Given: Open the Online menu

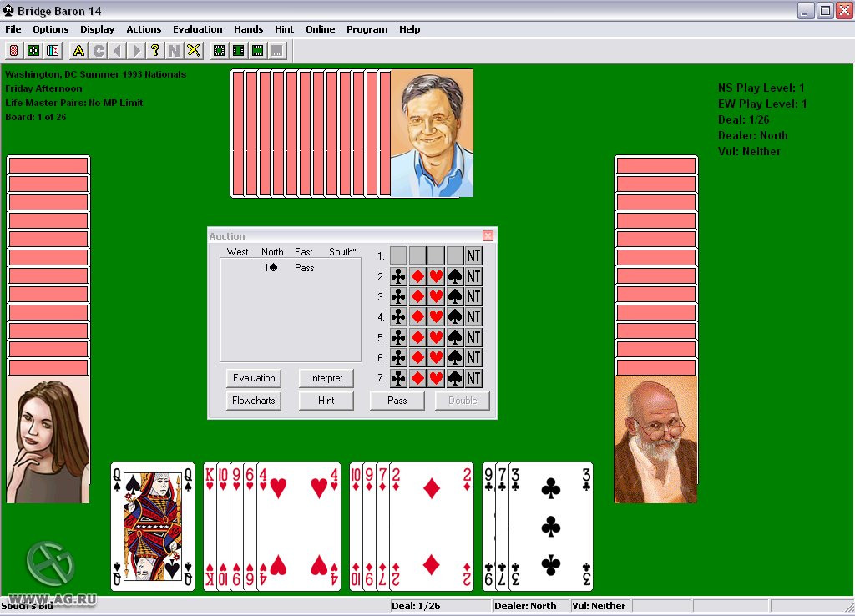Looking at the screenshot, I should coord(320,29).
